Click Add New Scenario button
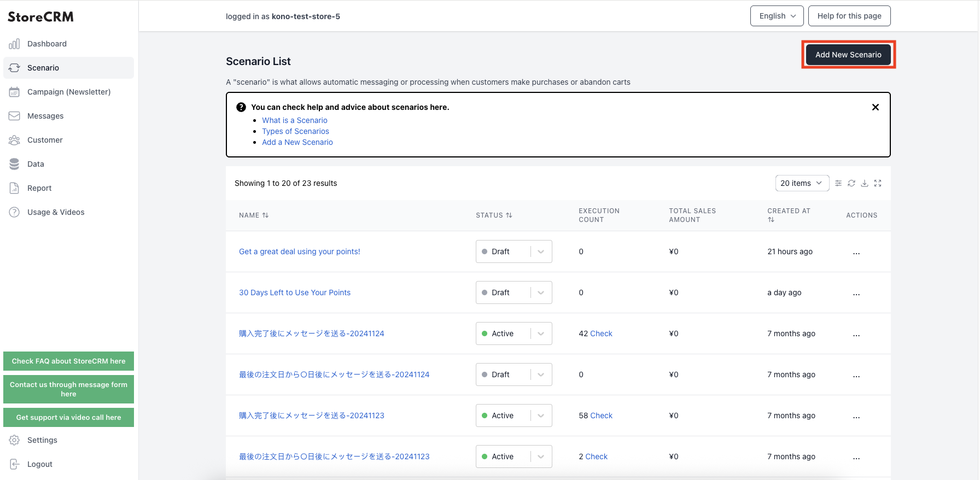The image size is (980, 480). 848,55
